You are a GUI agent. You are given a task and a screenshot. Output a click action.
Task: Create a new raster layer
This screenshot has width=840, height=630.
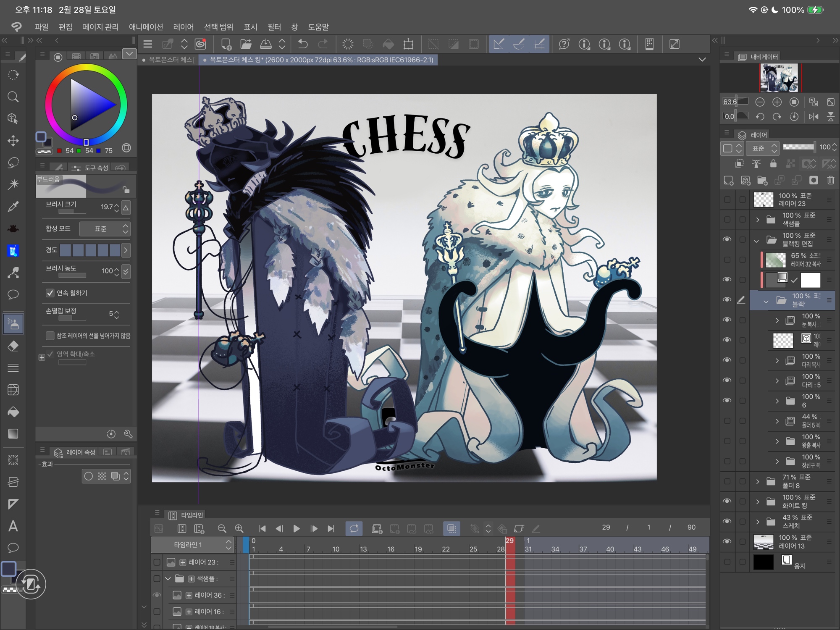729,181
